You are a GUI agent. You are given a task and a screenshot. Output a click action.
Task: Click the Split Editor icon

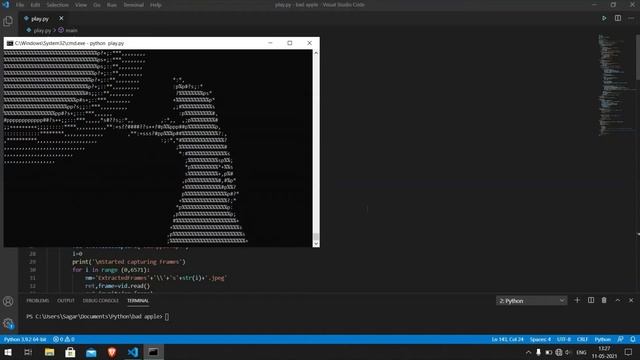tap(618, 18)
